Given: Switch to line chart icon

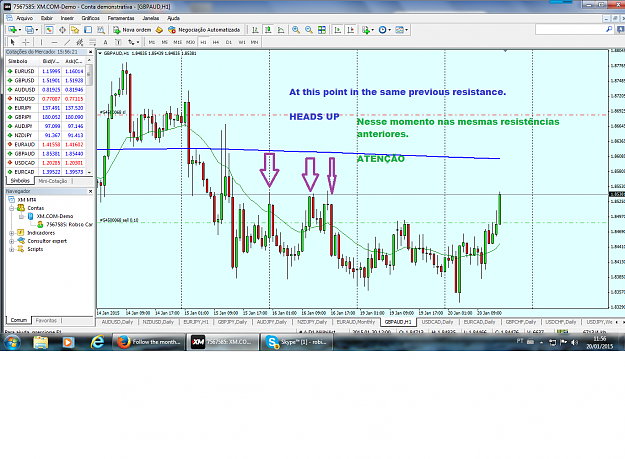Looking at the screenshot, I should pyautogui.click(x=281, y=30).
